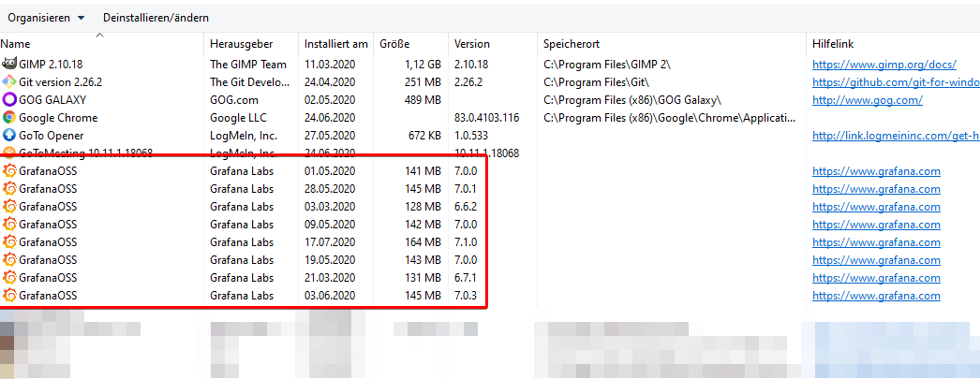This screenshot has width=980, height=379.
Task: Sort by the Speicherort column header
Action: click(572, 44)
